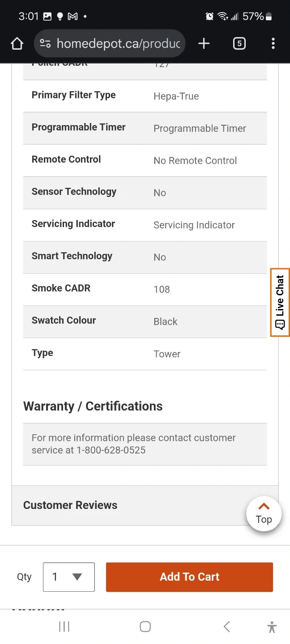The image size is (290, 644).
Task: Tap the Swatch Colour Black value
Action: coord(166,322)
